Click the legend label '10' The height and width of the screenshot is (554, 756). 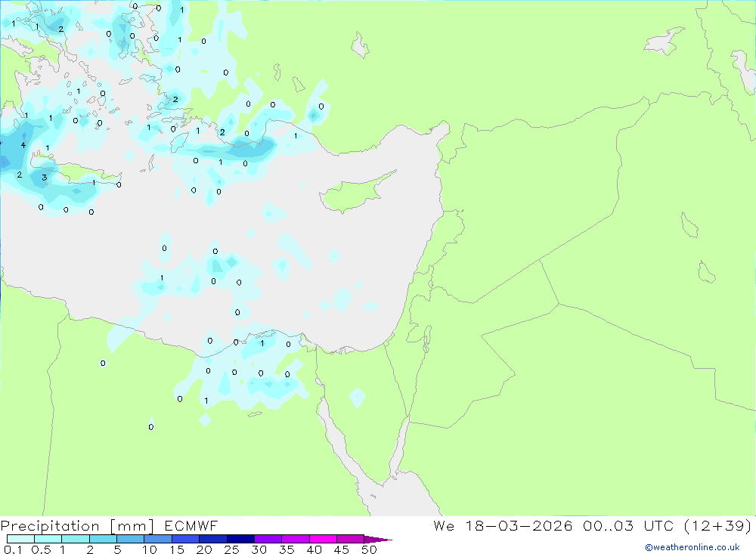150,549
